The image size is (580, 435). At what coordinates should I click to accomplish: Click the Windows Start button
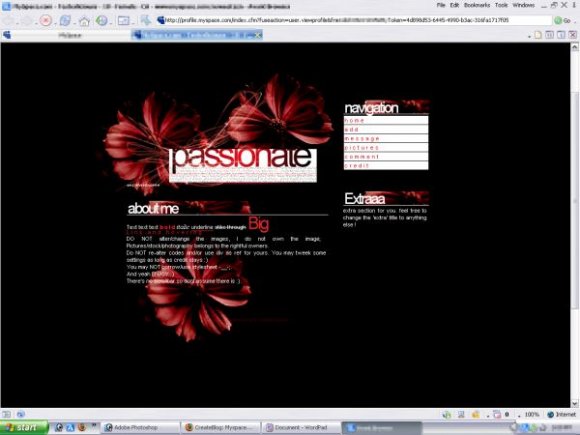tap(24, 428)
